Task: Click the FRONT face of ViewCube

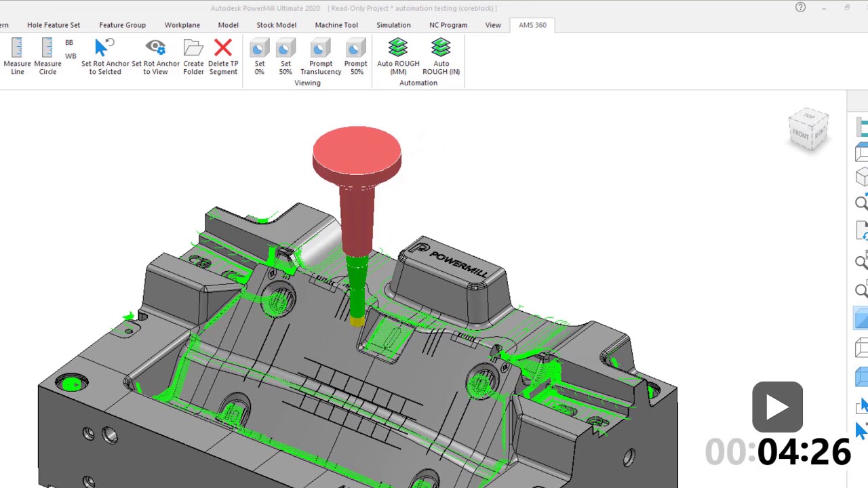Action: pyautogui.click(x=801, y=135)
